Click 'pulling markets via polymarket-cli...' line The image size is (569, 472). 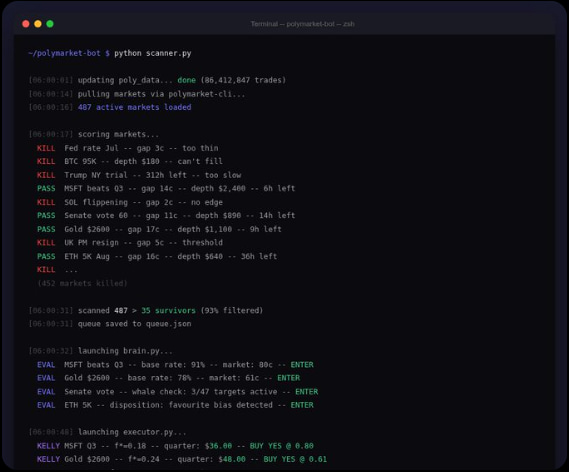click(x=137, y=94)
